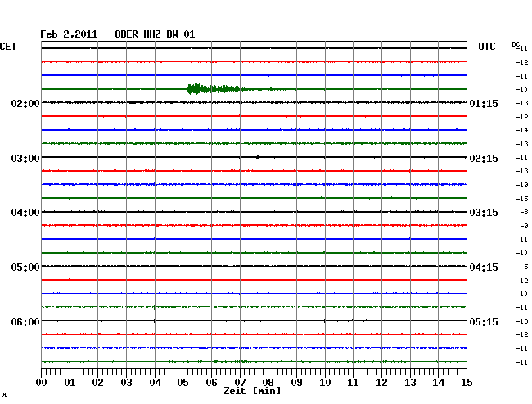Click the 06:00 CET time label

25,321
